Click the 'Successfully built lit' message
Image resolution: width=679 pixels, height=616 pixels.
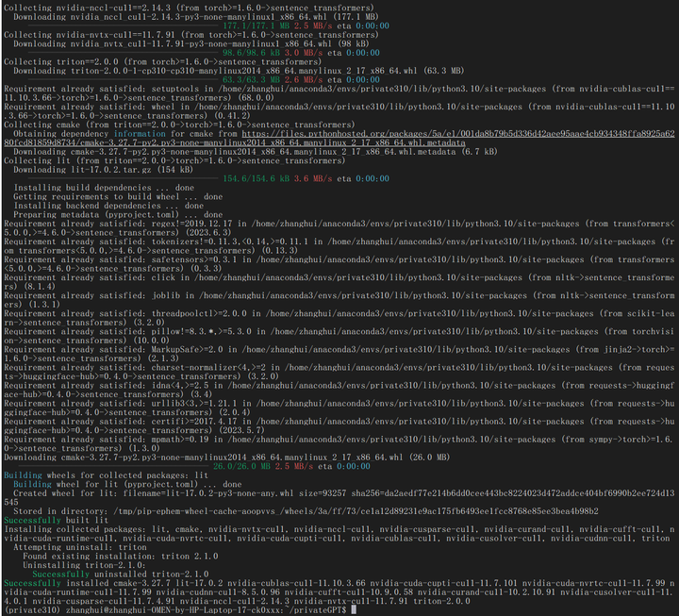(57, 521)
